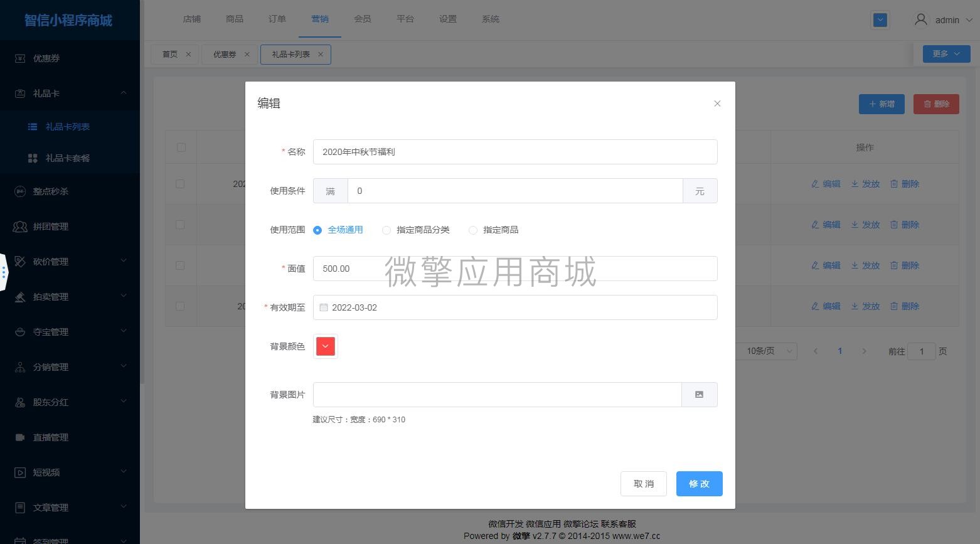Close the 优惠券 tab with its X
Screen dimensions: 980x544
[x=247, y=55]
